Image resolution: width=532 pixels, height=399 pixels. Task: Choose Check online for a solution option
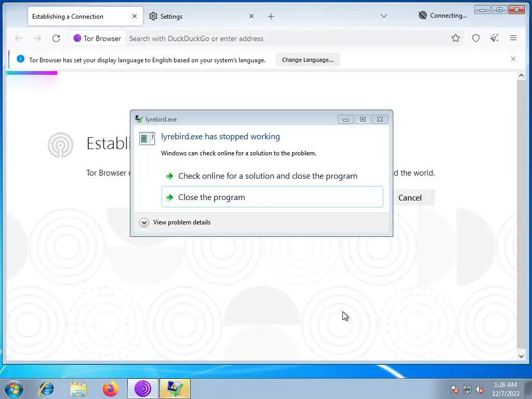coord(272,176)
